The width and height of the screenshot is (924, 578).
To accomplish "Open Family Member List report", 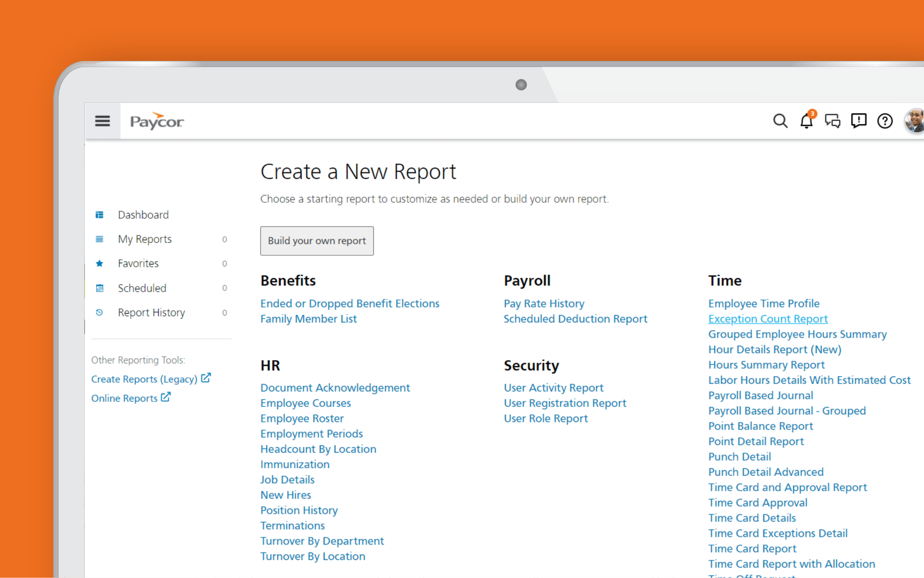I will [x=308, y=319].
